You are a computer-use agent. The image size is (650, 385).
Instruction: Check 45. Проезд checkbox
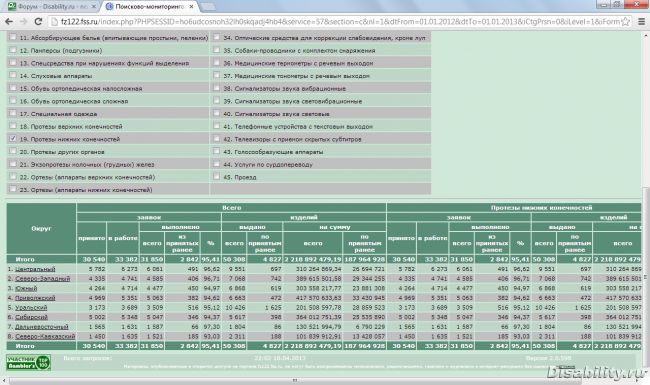[216, 176]
